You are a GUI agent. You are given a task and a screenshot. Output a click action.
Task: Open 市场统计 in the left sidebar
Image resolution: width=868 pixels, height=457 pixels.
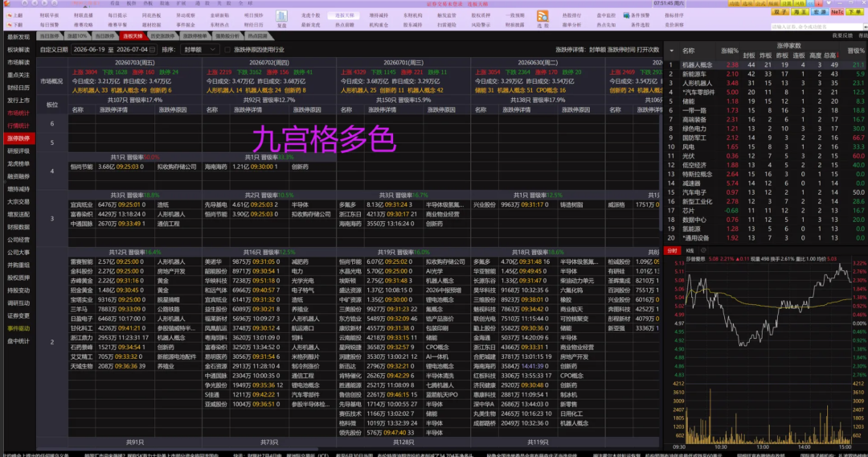pos(18,113)
